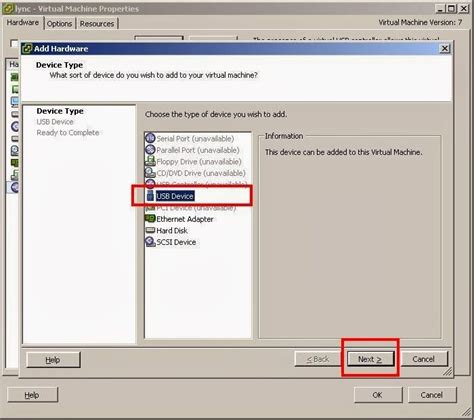
Task: Cancel the Add Hardware wizard
Action: [x=424, y=359]
